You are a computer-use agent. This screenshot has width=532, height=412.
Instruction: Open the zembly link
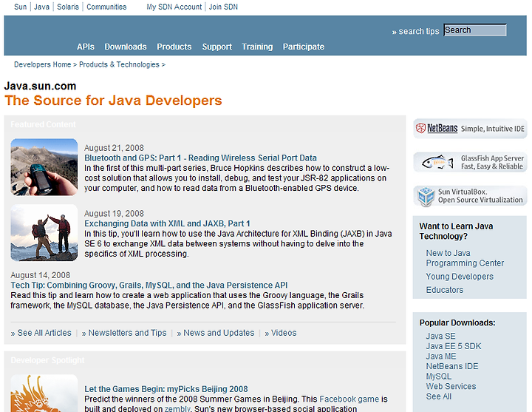pyautogui.click(x=177, y=408)
